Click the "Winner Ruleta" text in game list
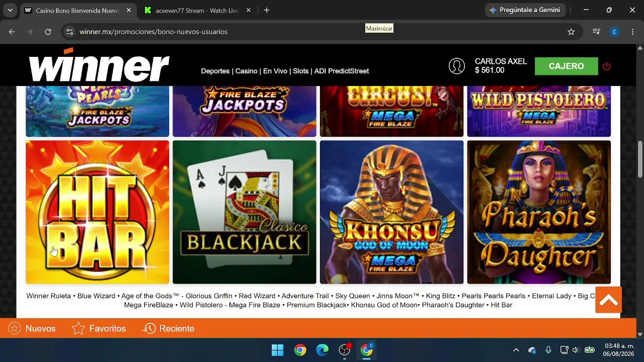The width and height of the screenshot is (644, 362). pos(48,296)
